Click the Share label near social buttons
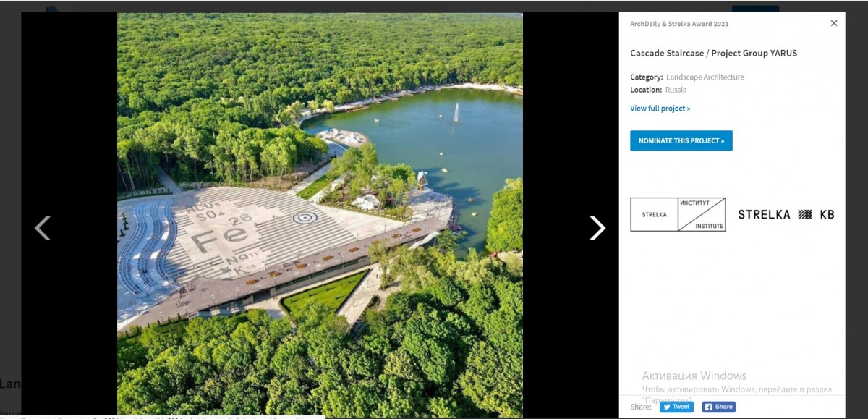Screen dimensions: 868x419 tap(641, 407)
